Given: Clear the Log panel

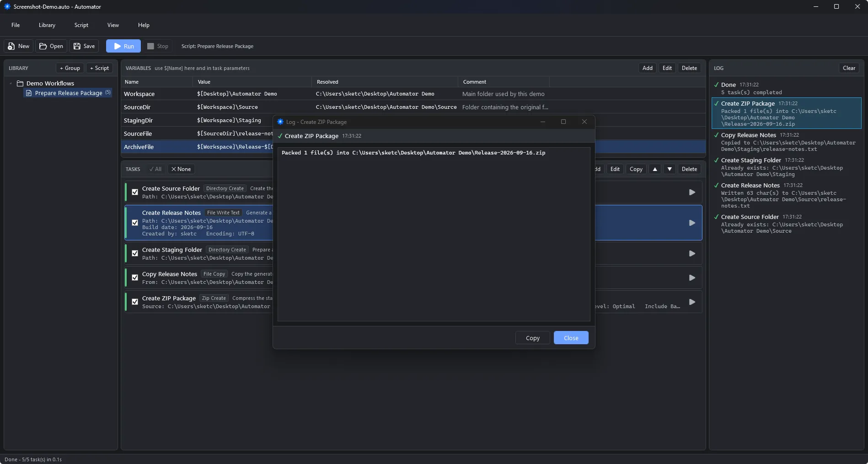Looking at the screenshot, I should [x=849, y=68].
